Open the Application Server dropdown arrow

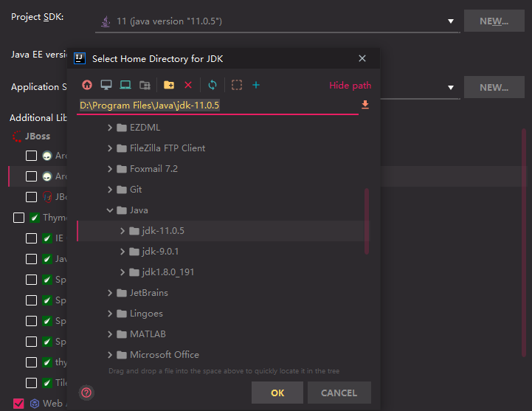coord(451,88)
